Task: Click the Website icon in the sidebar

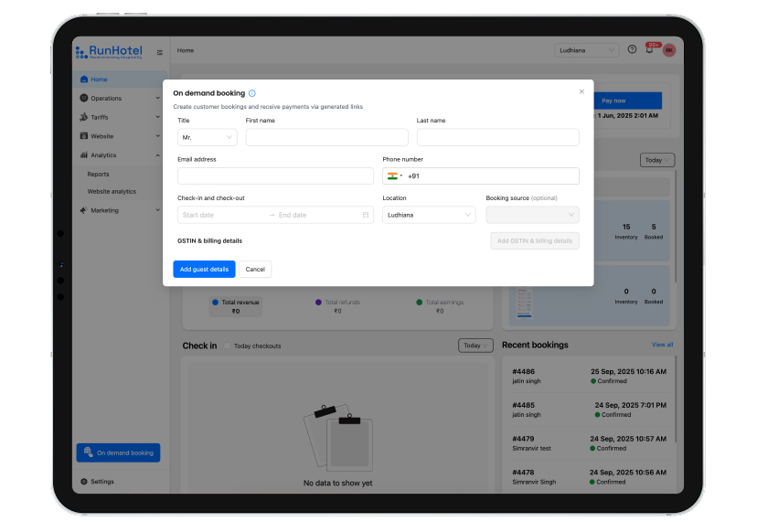Action: click(84, 136)
